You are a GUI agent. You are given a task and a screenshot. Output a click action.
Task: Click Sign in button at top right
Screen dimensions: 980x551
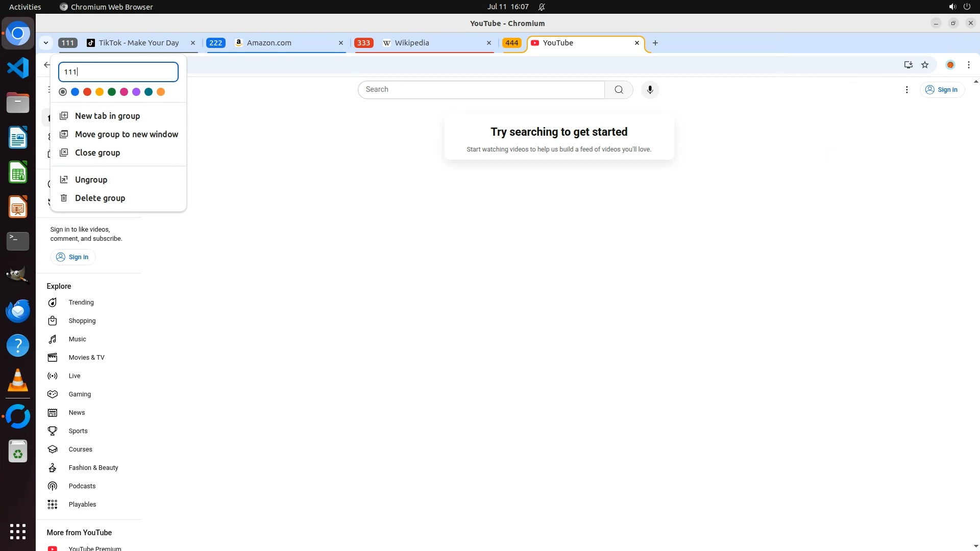click(942, 90)
